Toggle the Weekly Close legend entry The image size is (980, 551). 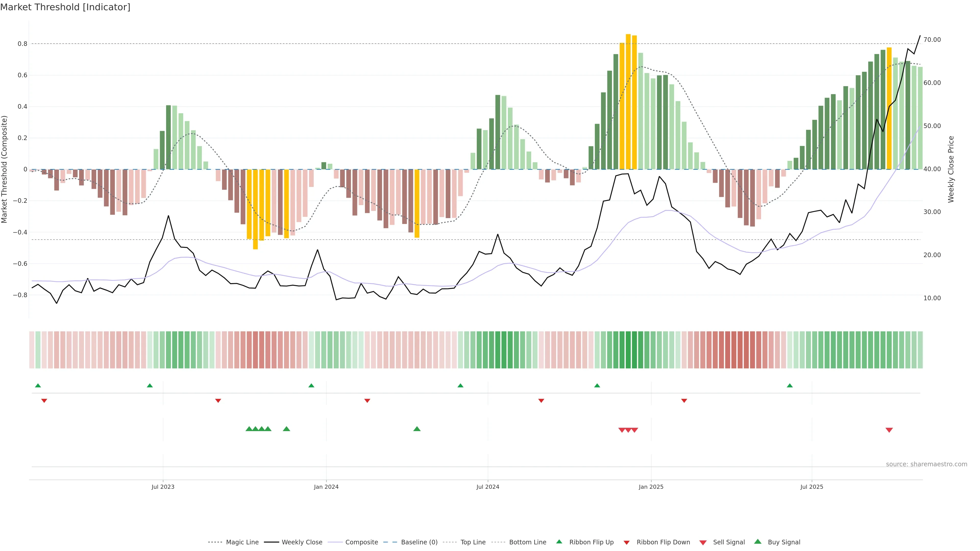tap(302, 542)
